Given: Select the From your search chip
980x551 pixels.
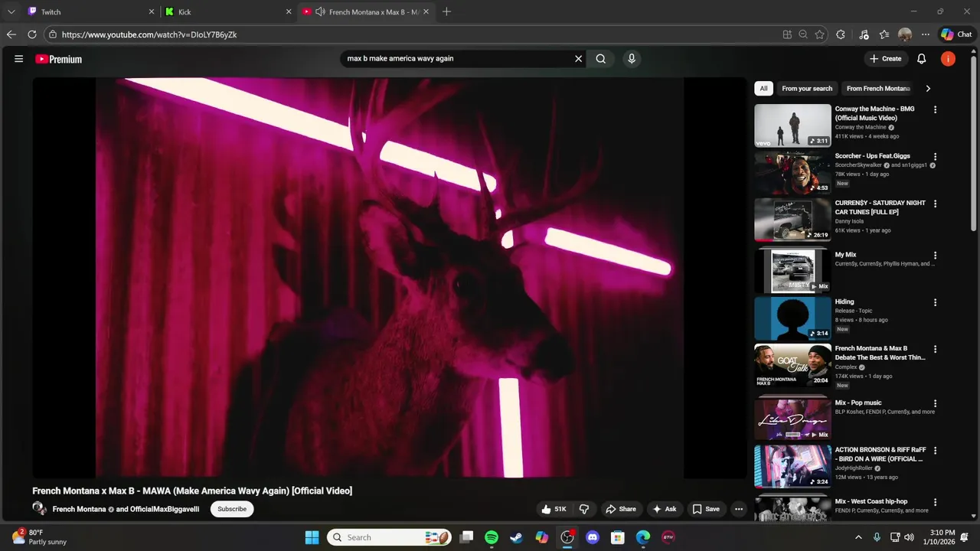Looking at the screenshot, I should click(807, 89).
